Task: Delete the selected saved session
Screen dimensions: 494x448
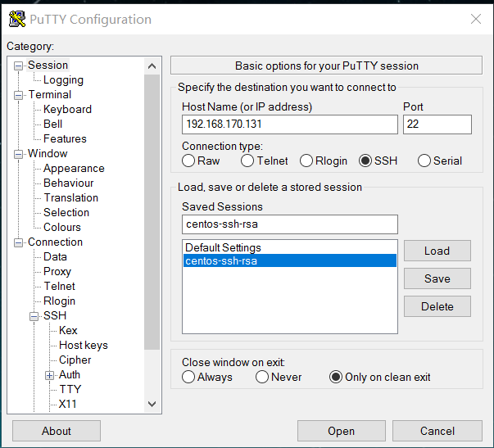Action: tap(437, 306)
